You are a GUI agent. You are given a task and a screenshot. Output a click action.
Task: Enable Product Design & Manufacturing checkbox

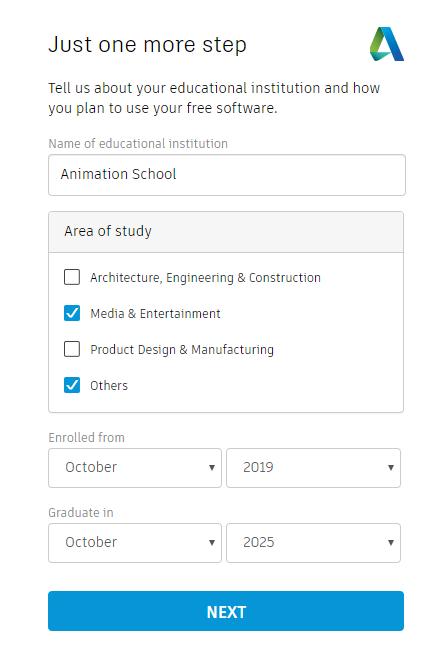click(x=72, y=349)
